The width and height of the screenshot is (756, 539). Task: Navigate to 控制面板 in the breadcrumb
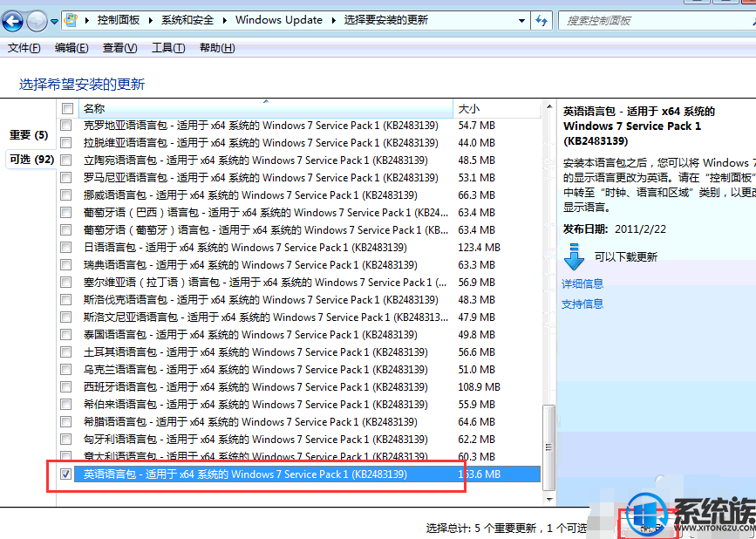(118, 20)
